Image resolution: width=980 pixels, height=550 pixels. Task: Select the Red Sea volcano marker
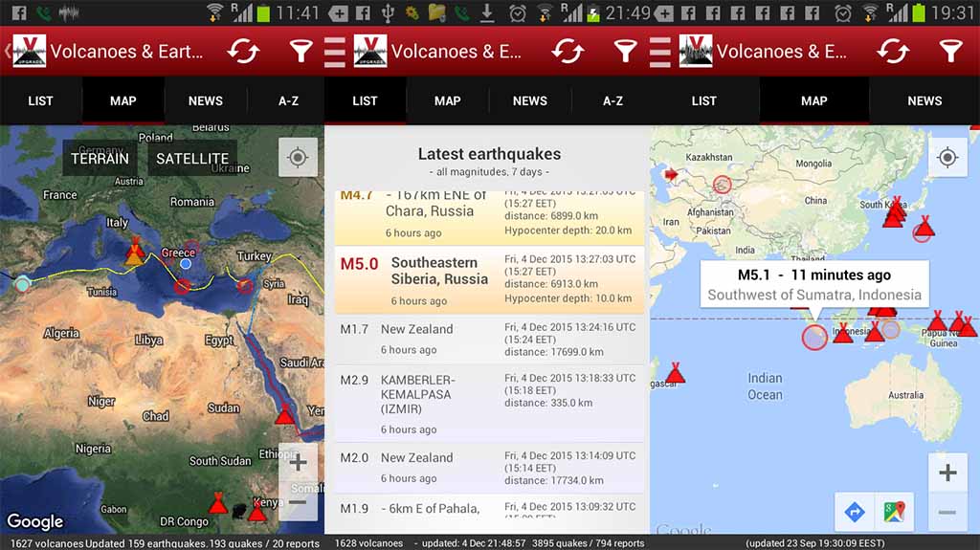coord(285,413)
